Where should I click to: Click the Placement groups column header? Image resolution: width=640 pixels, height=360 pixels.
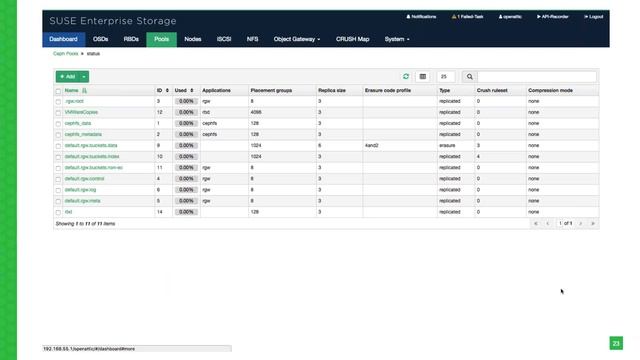(x=271, y=90)
